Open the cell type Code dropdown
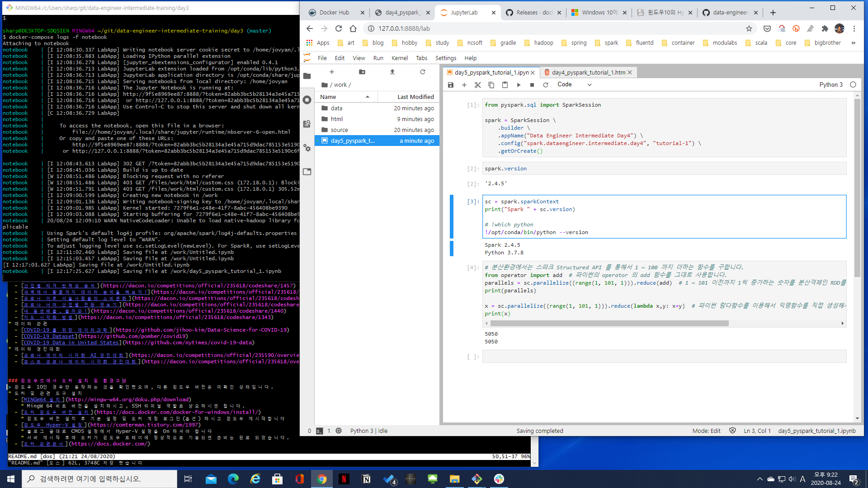 (574, 84)
